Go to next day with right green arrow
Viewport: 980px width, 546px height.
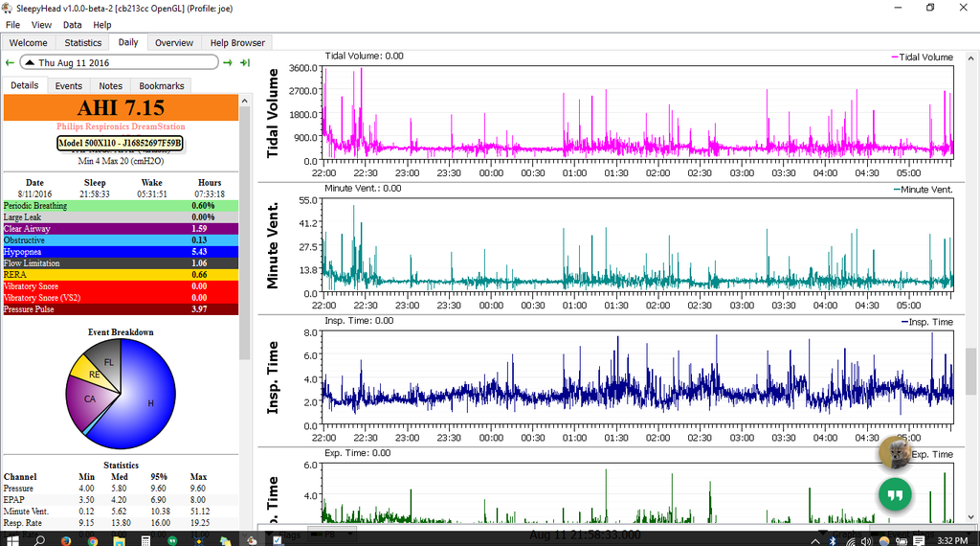click(x=228, y=62)
